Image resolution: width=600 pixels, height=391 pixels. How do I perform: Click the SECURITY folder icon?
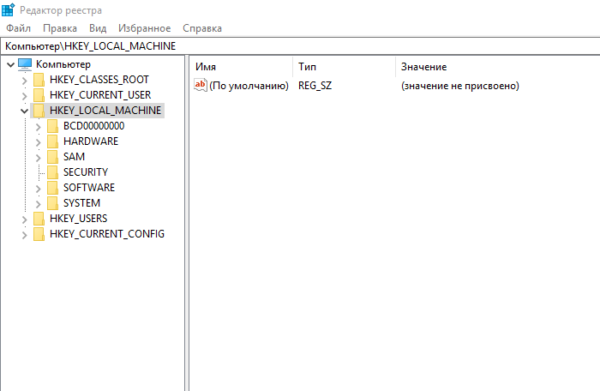52,172
